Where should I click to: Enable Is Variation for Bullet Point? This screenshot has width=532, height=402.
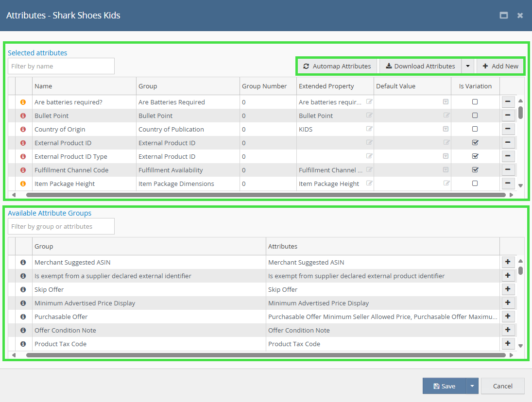point(475,116)
